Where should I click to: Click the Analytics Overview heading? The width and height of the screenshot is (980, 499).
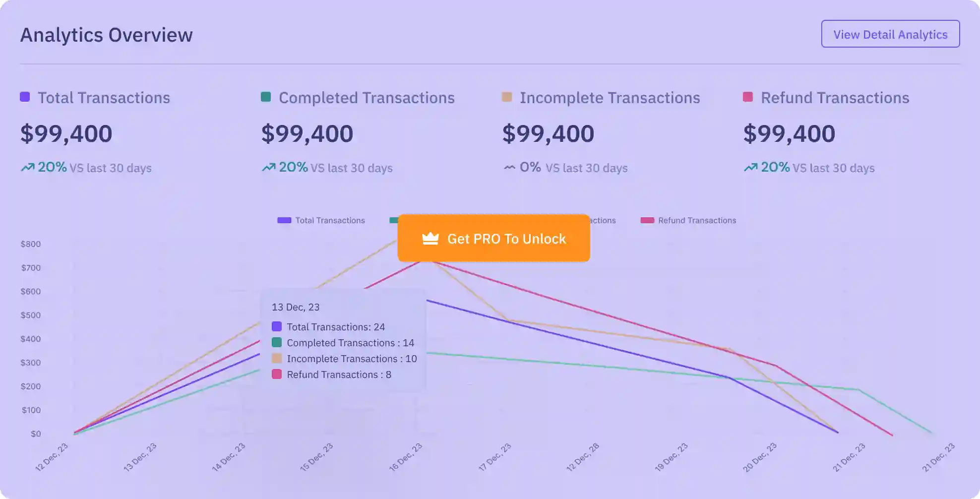[106, 35]
